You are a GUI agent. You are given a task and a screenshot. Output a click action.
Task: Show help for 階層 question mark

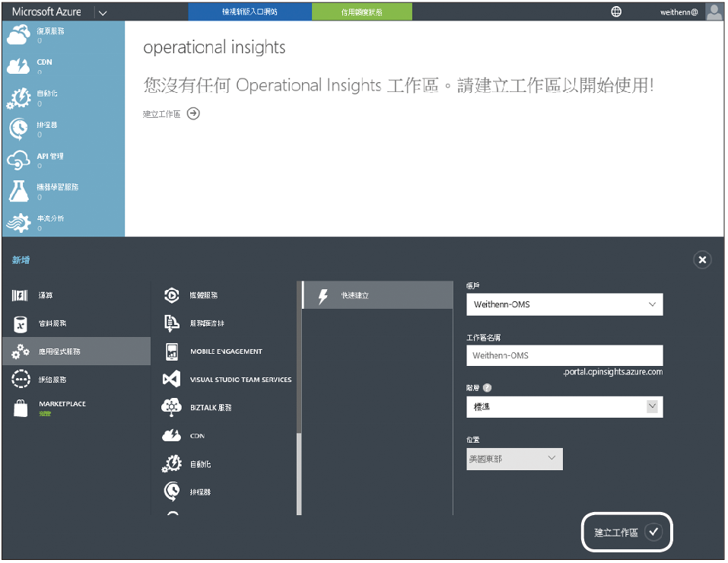click(x=487, y=387)
